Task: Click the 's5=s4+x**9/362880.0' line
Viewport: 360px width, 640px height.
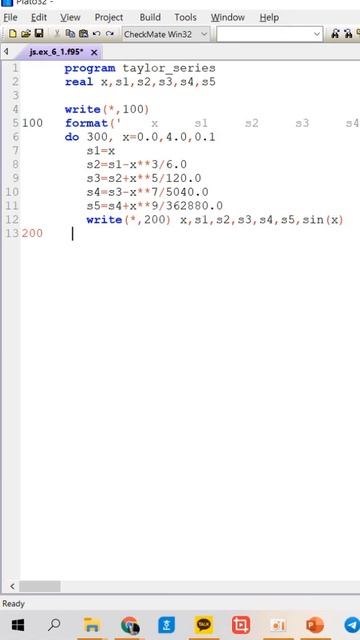Action: point(155,206)
